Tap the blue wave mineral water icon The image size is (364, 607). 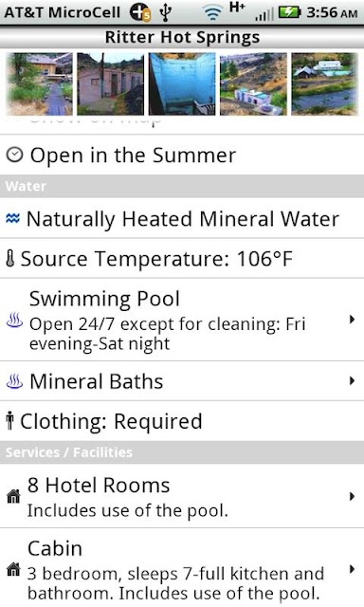point(12,219)
